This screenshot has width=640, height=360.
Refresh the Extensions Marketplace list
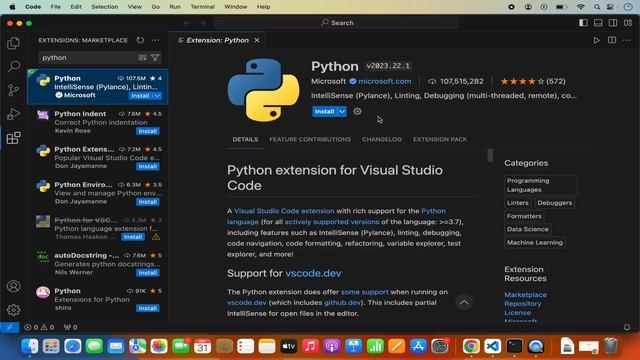140,40
